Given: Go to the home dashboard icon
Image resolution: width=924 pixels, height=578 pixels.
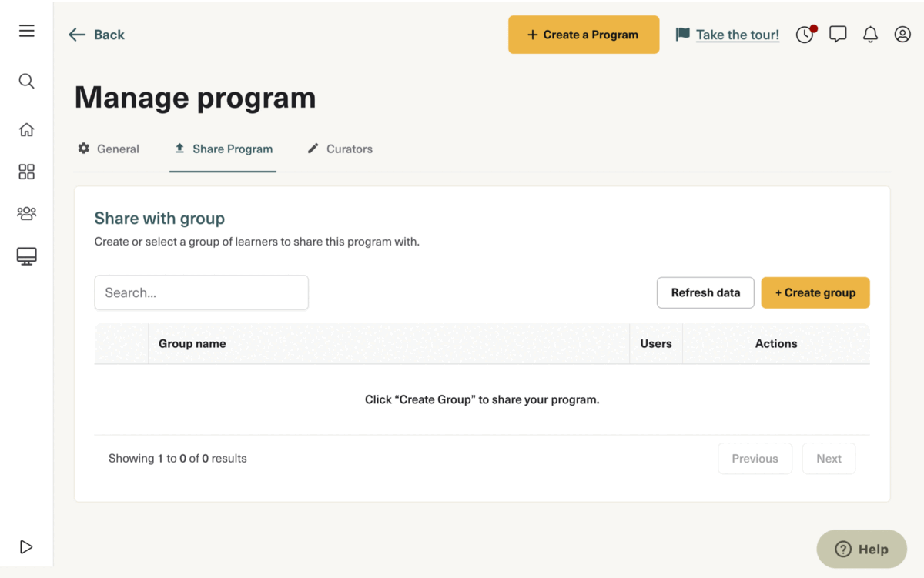Looking at the screenshot, I should coord(26,129).
